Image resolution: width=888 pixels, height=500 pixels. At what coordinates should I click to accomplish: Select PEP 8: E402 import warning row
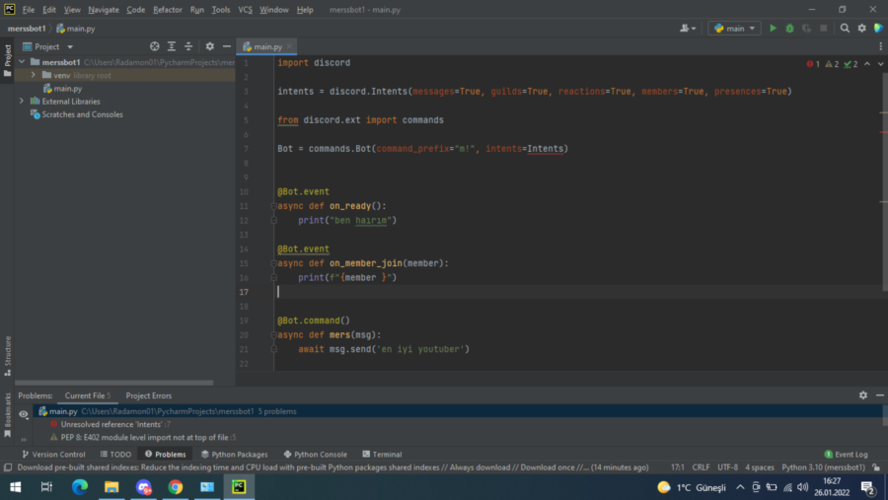point(144,437)
